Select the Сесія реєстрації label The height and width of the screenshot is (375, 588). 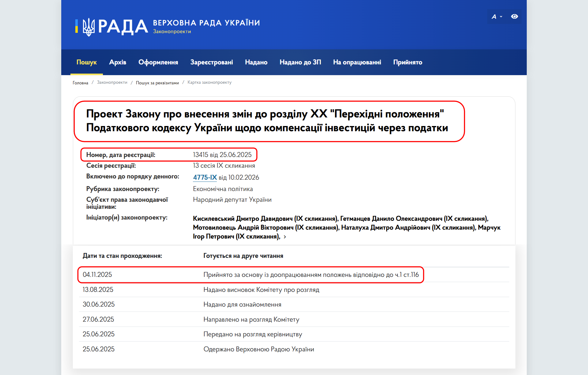[x=111, y=166]
